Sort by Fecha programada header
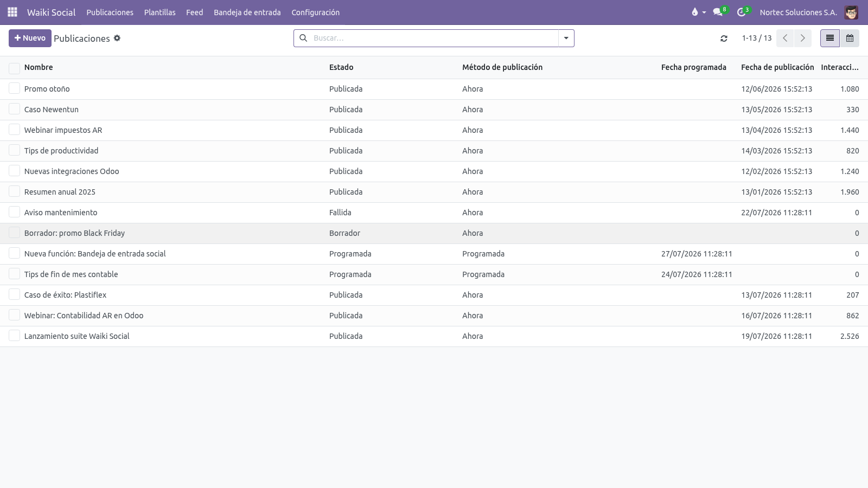Screen dimensions: 868x488 (693, 67)
